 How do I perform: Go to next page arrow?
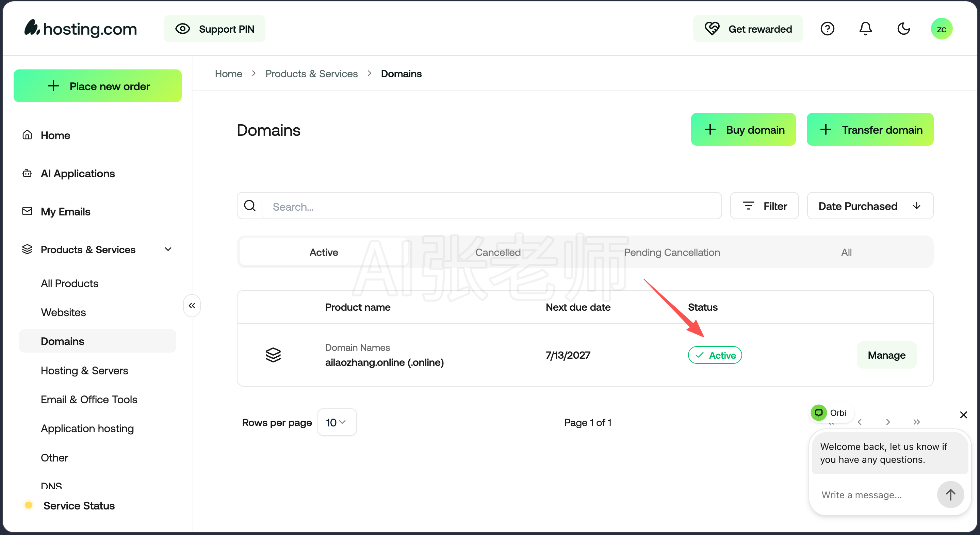[888, 422]
